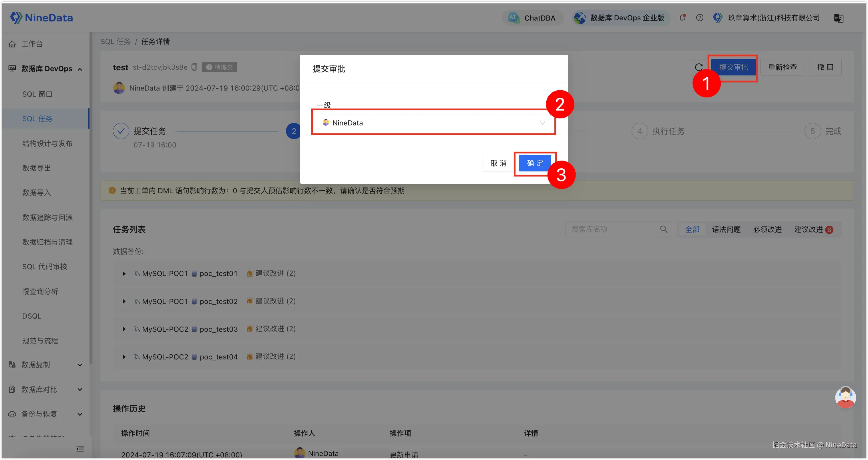Open the help question mark icon
Viewport: 868px width, 460px height.
pos(700,18)
